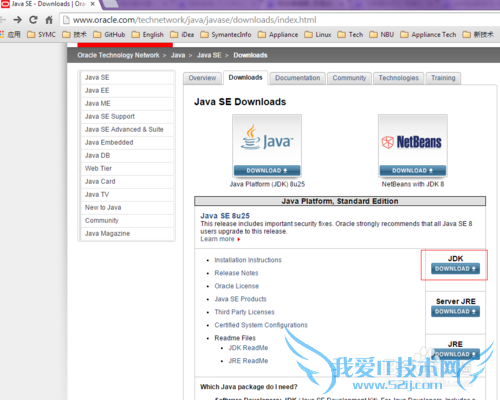Click the address bar URL field
The width and height of the screenshot is (500, 400).
(279, 20)
